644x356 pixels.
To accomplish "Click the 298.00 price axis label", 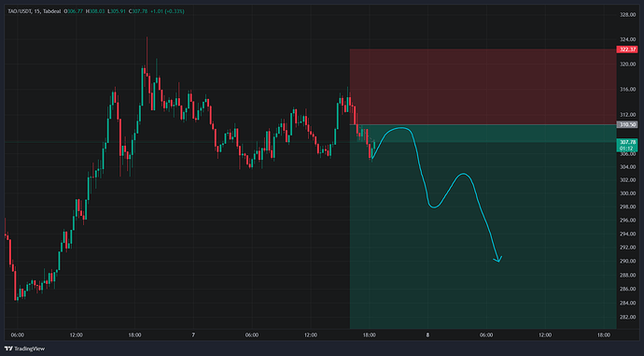I will [x=627, y=206].
